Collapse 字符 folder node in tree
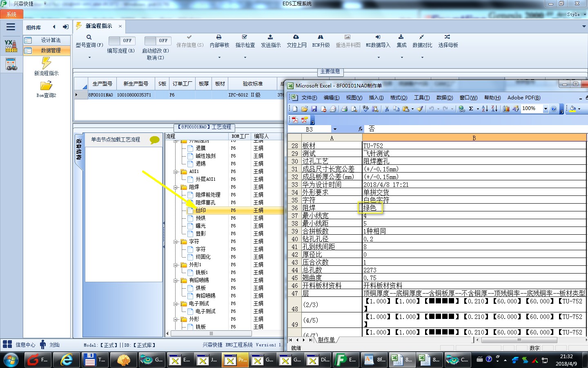This screenshot has width=588, height=368. (176, 242)
